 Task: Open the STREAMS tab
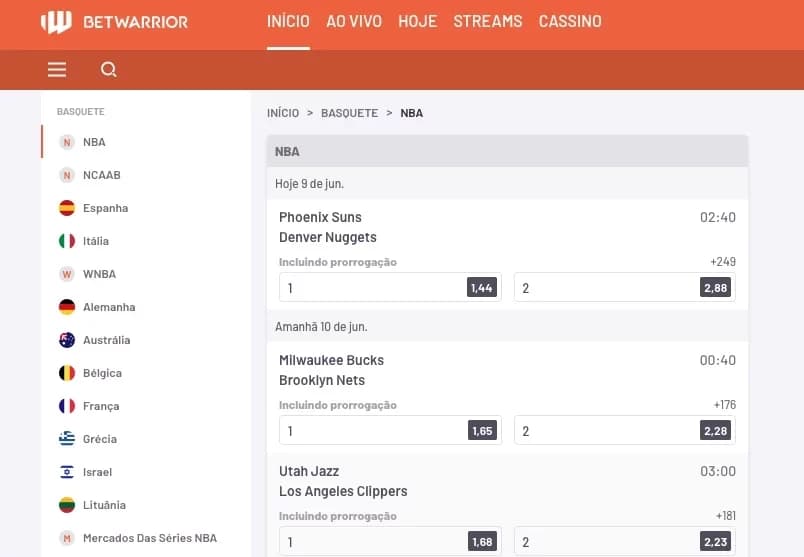click(488, 22)
